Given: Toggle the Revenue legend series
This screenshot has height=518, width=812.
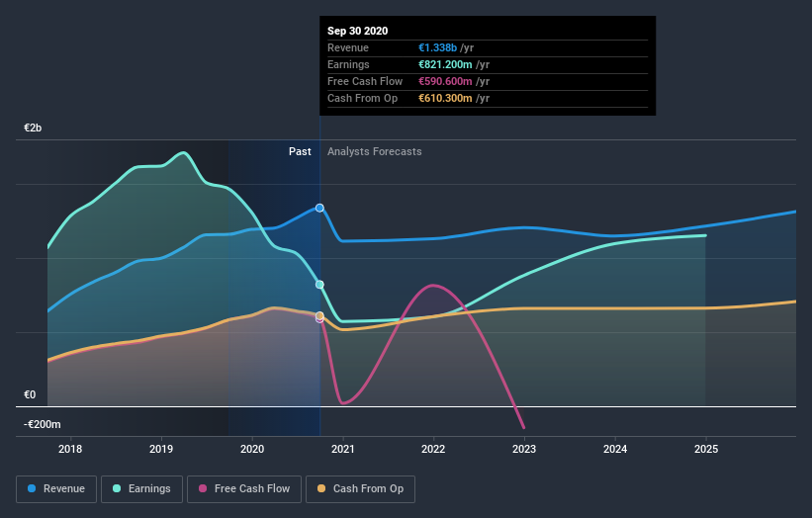Looking at the screenshot, I should [56, 489].
